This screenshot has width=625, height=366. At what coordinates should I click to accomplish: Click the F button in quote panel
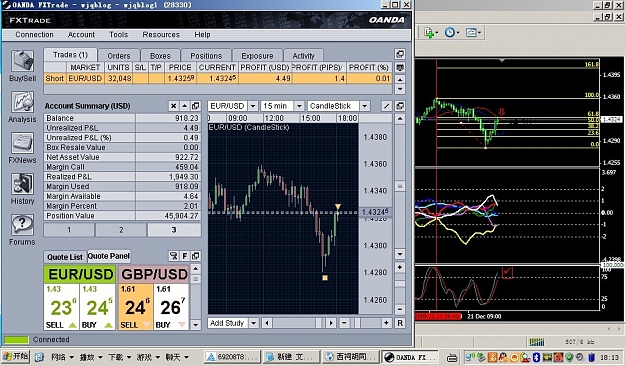185,256
